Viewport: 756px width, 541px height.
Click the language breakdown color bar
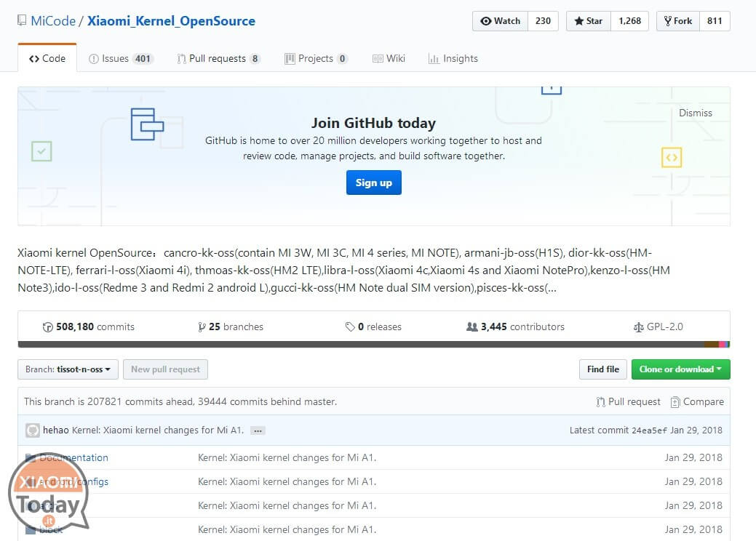(374, 344)
